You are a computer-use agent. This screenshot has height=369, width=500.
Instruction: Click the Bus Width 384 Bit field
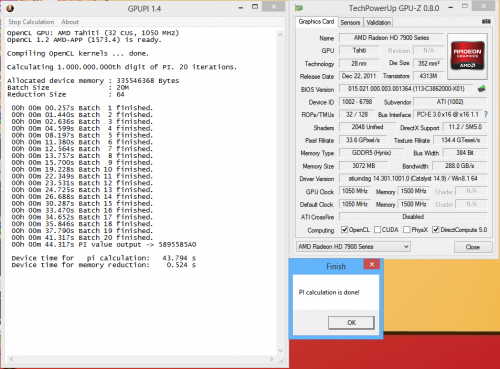(x=465, y=153)
